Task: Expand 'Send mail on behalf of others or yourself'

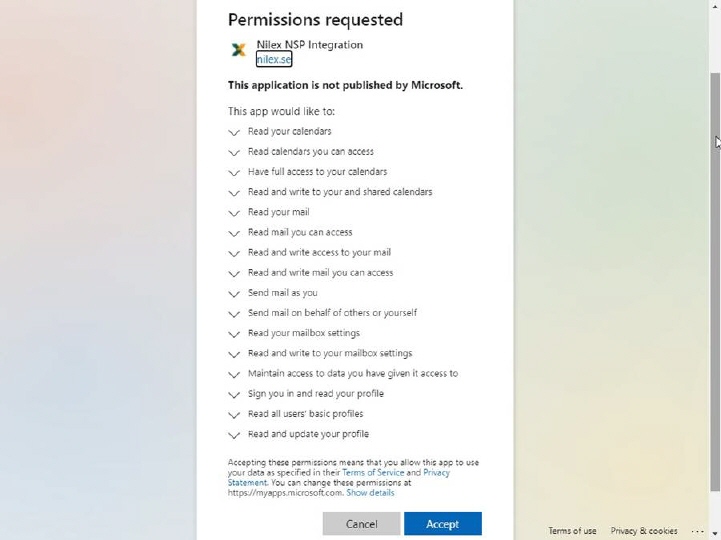Action: coord(234,313)
